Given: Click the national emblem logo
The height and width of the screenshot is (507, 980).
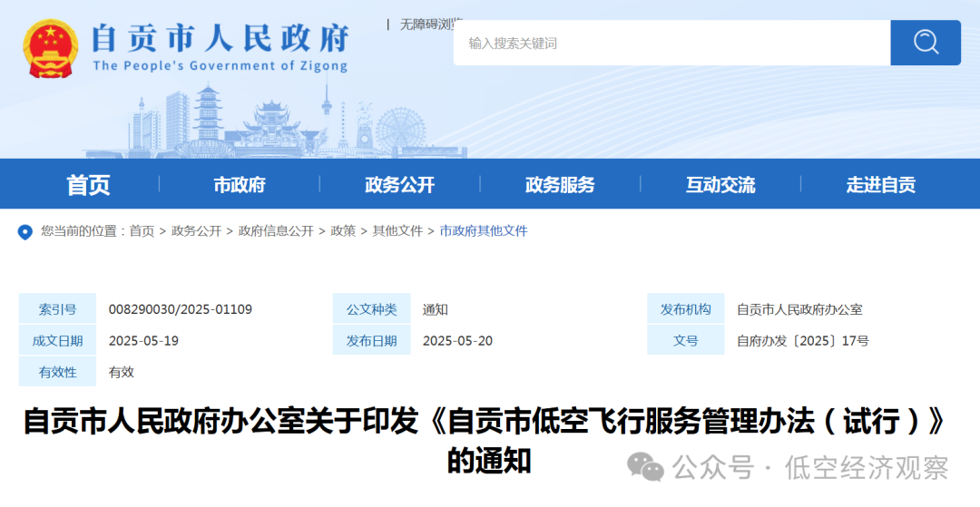Looking at the screenshot, I should pos(51,49).
